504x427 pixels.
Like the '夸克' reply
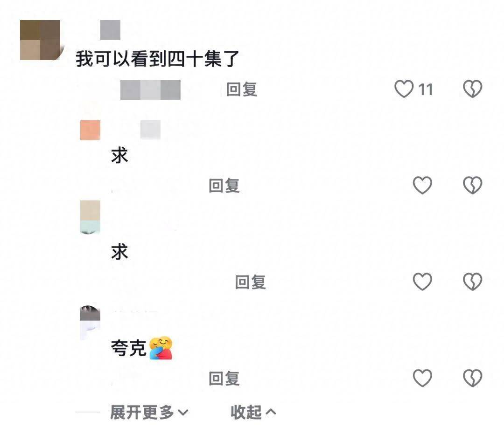click(x=422, y=378)
